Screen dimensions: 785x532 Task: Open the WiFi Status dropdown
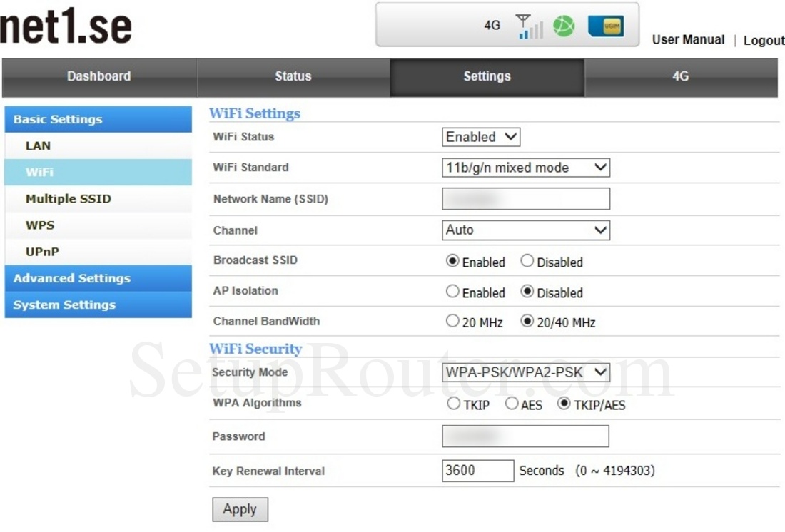480,137
